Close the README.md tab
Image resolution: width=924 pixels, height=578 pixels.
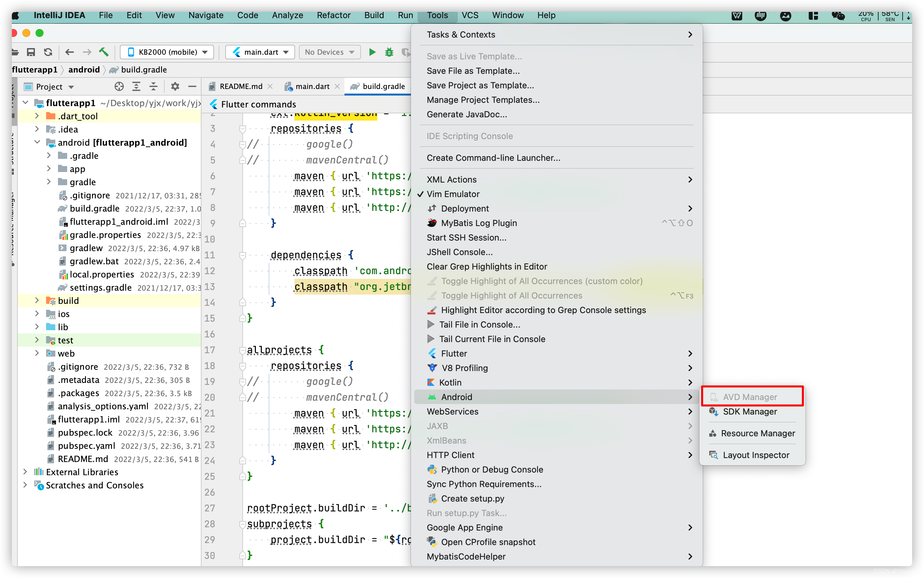click(x=270, y=86)
